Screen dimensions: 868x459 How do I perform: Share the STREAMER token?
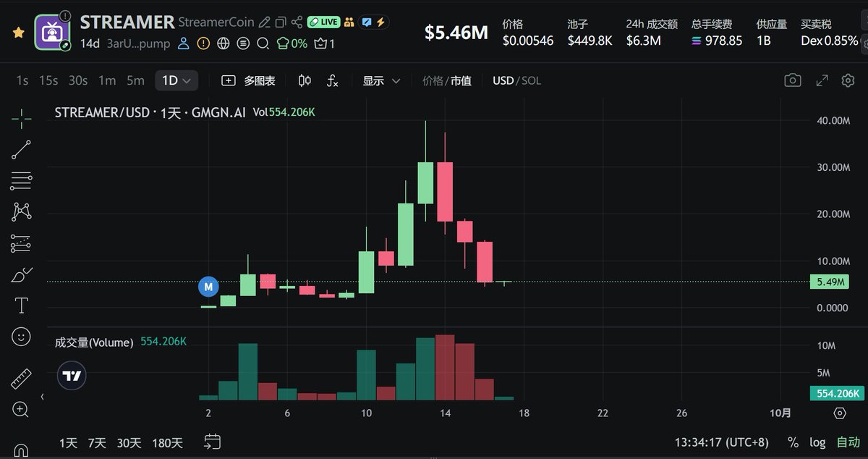[x=297, y=22]
